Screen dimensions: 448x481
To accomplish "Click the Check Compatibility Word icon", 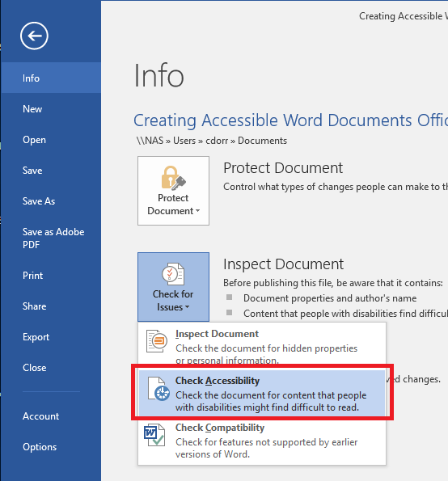I will (x=154, y=435).
